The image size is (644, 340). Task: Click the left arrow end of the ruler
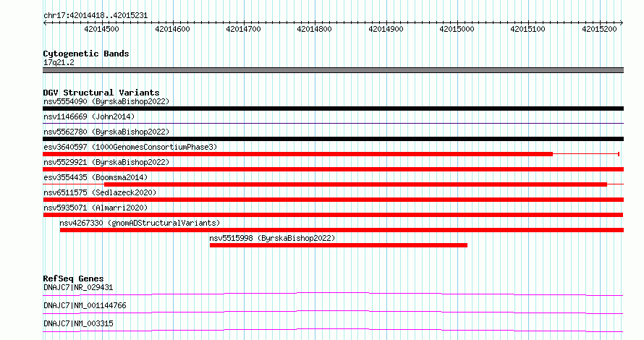(45, 23)
